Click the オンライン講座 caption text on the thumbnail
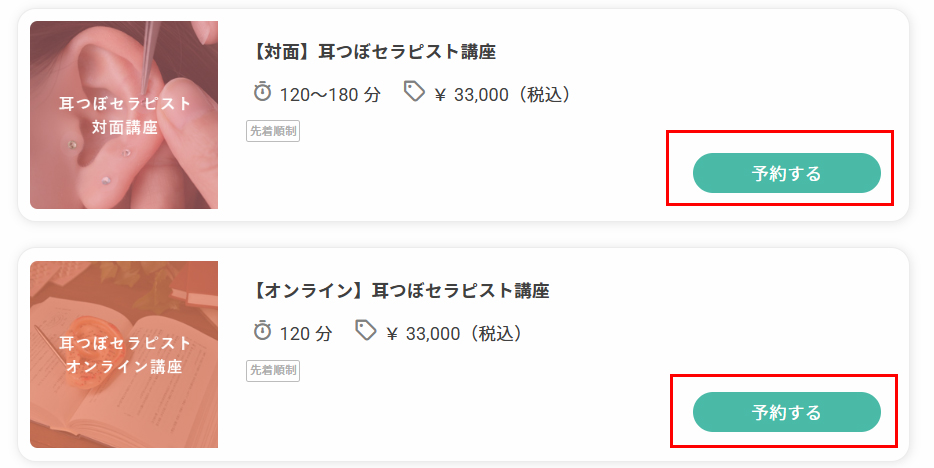Screen dimensions: 934x468 pos(124,366)
